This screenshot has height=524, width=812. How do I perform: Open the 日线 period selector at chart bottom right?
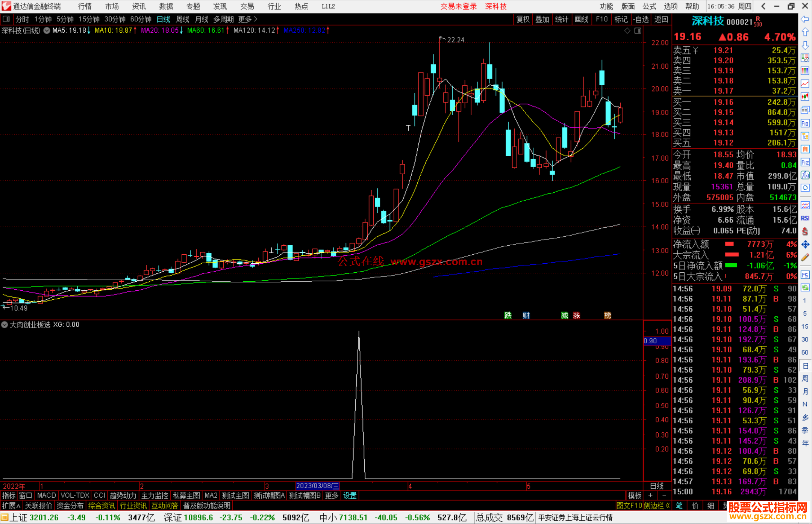point(657,486)
